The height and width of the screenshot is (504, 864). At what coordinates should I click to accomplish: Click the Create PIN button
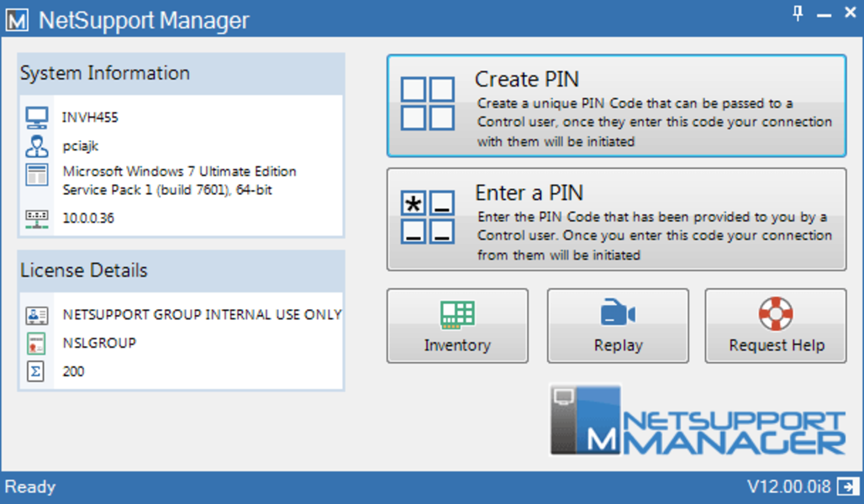[616, 106]
